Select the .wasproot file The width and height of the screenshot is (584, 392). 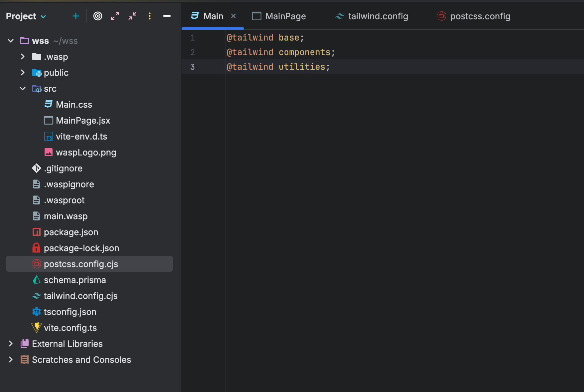pos(64,200)
